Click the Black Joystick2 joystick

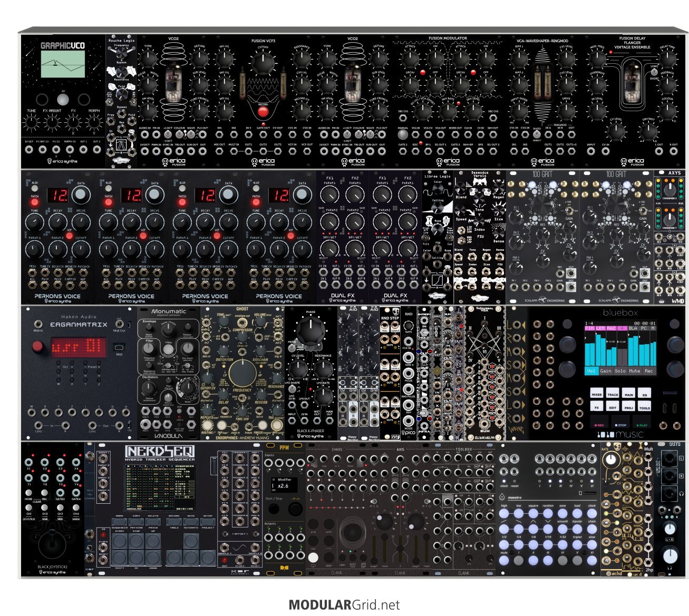pyautogui.click(x=53, y=544)
